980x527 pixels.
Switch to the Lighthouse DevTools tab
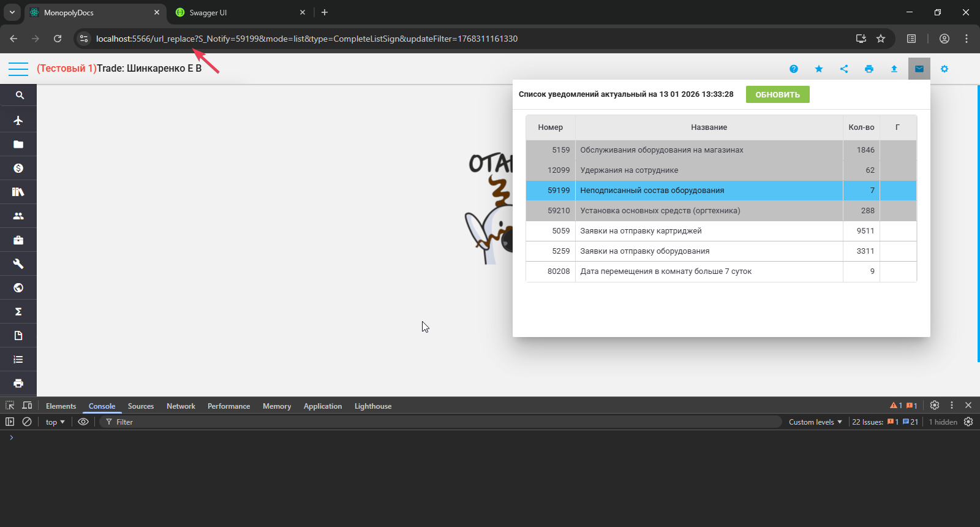tap(373, 406)
